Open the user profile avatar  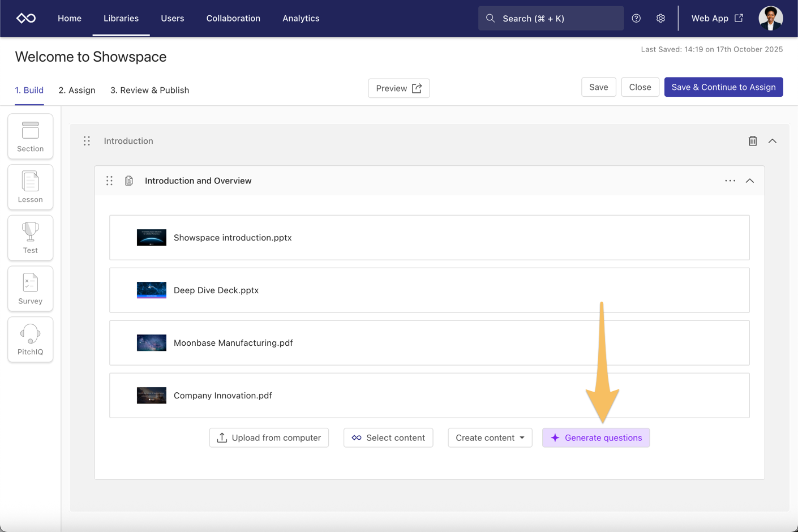770,18
